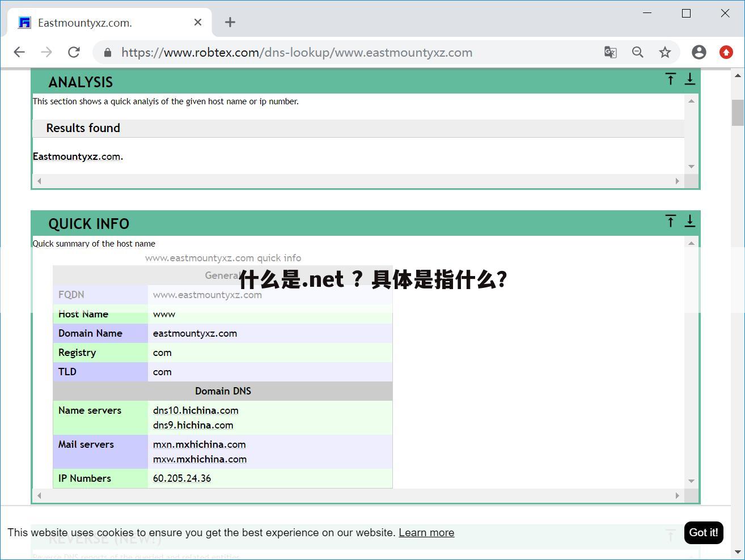The width and height of the screenshot is (745, 560).
Task: Click the padlock security icon before the URL
Action: click(107, 52)
